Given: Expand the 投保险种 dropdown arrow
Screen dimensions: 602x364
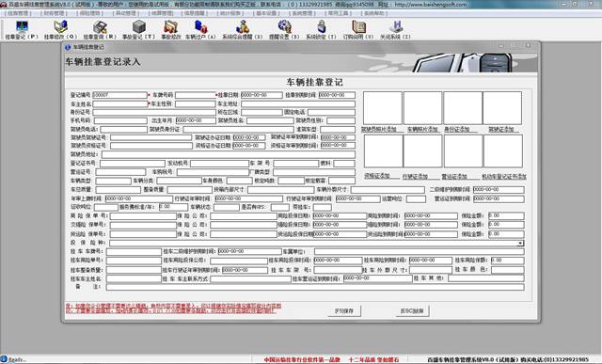Looking at the screenshot, I should point(520,243).
